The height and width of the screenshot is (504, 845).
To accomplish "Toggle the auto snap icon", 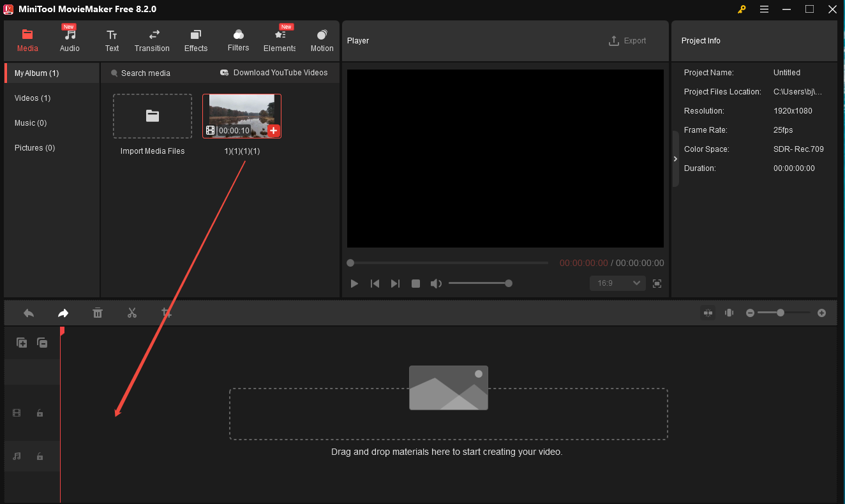I will (x=708, y=313).
